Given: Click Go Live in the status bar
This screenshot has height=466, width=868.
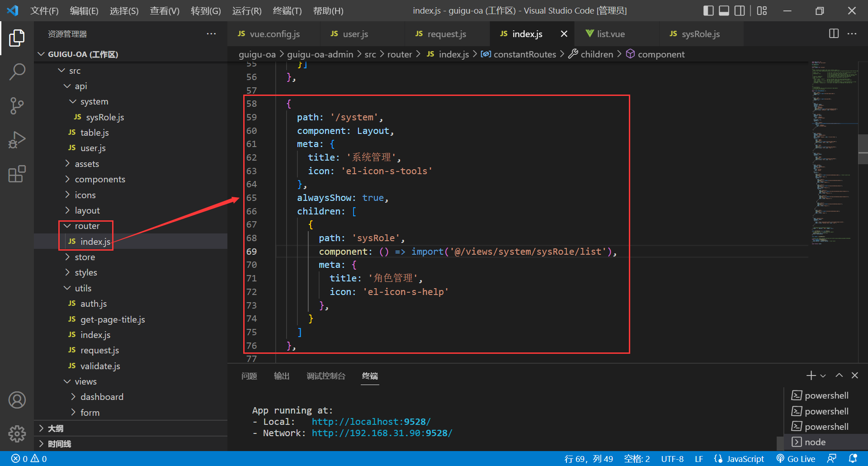Looking at the screenshot, I should [x=796, y=459].
